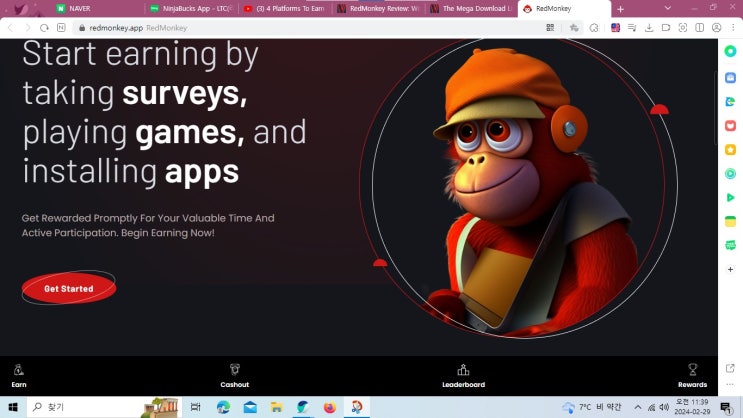The width and height of the screenshot is (743, 418).
Task: Open the Leaderboard section
Action: click(x=463, y=376)
